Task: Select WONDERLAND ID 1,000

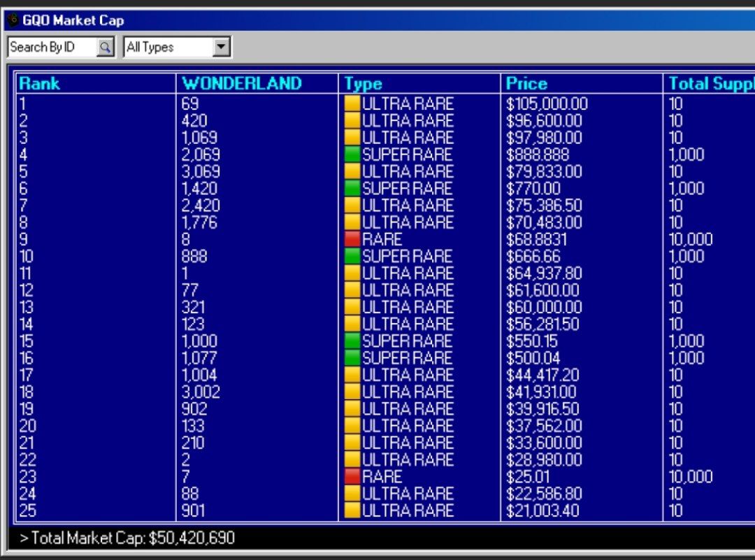Action: 199,341
